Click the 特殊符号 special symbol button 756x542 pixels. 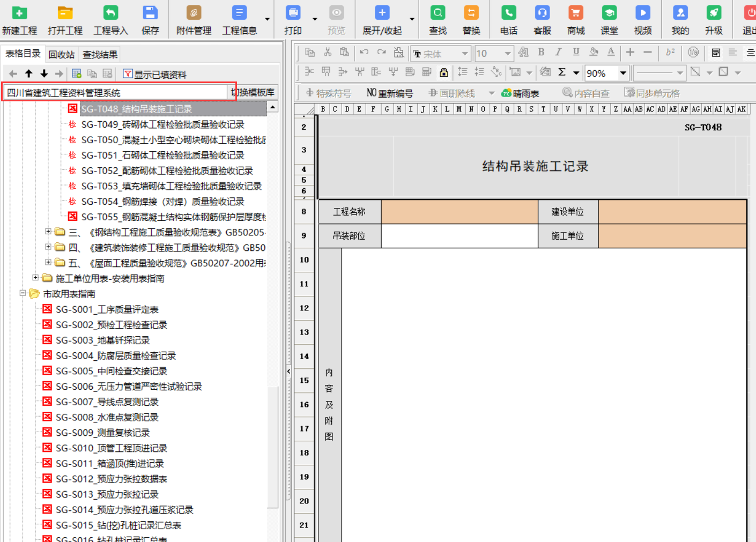(328, 93)
